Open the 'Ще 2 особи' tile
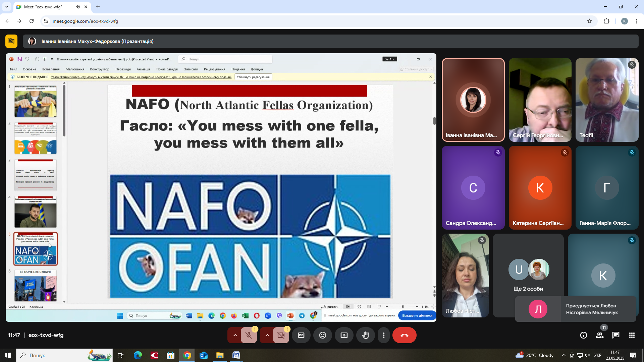 528,276
